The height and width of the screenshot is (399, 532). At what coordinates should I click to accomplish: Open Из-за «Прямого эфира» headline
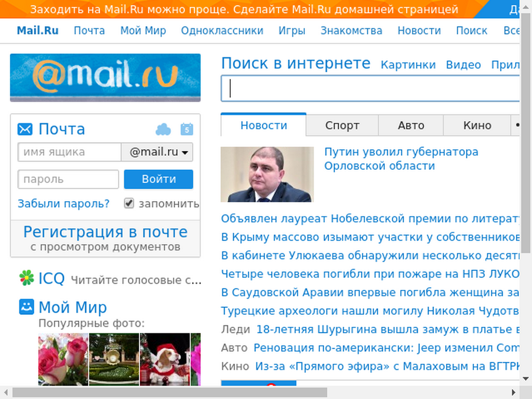(388, 366)
